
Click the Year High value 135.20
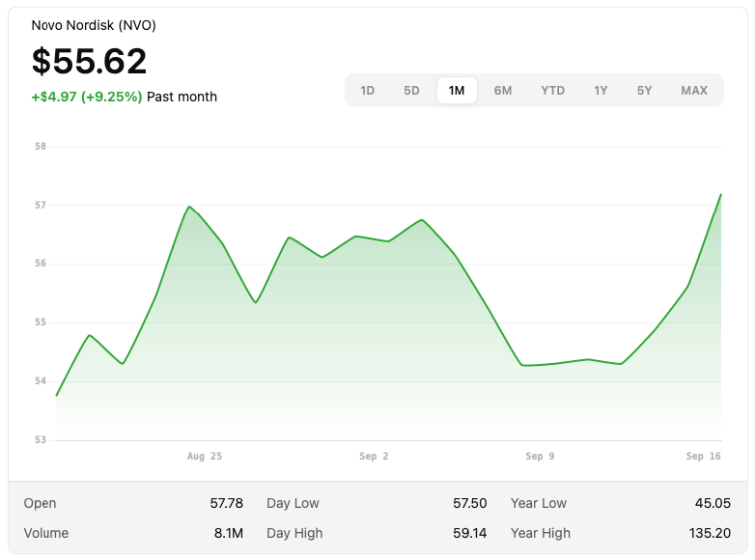click(x=710, y=533)
